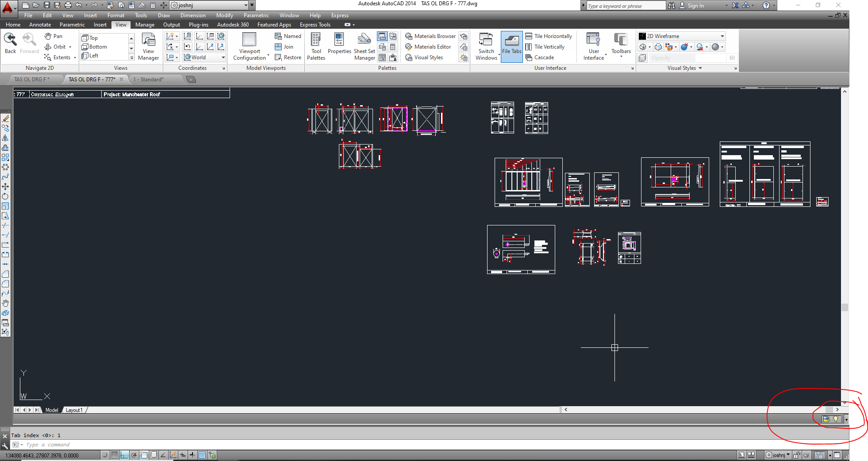This screenshot has height=461, width=868.
Task: Toggle Polar Tracking in status bar
Action: click(134, 455)
